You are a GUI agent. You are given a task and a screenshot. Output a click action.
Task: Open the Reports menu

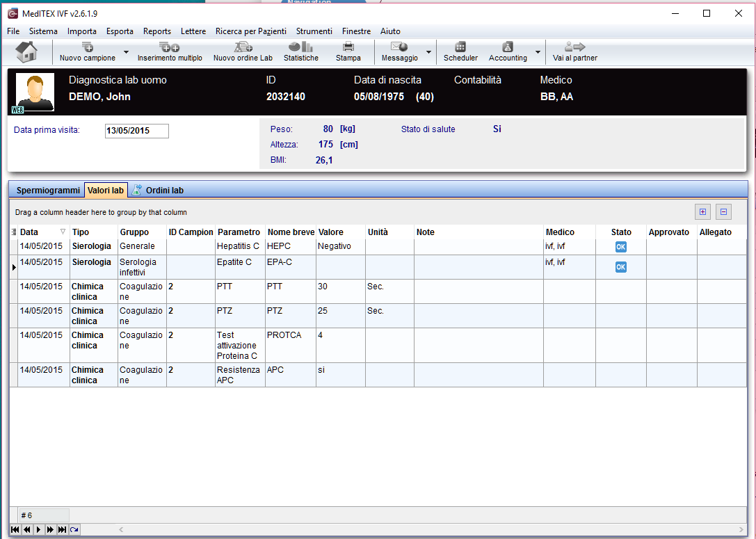[156, 31]
